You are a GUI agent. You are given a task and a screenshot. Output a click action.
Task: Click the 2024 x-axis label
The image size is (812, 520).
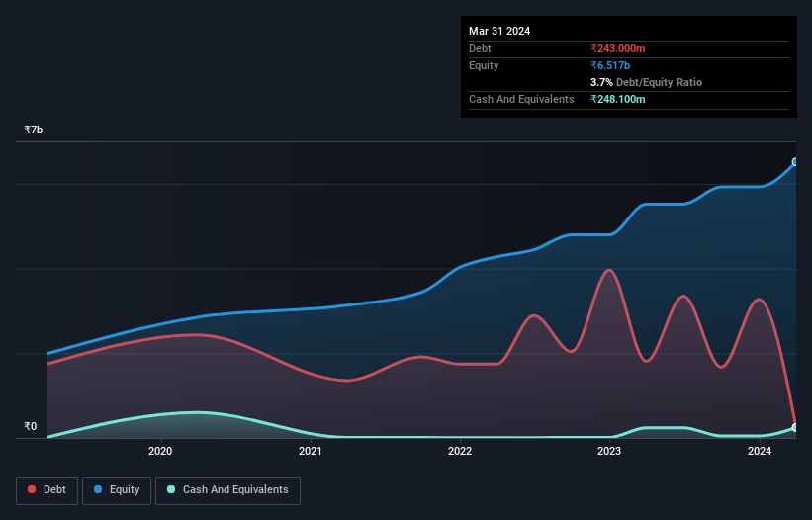pos(760,451)
